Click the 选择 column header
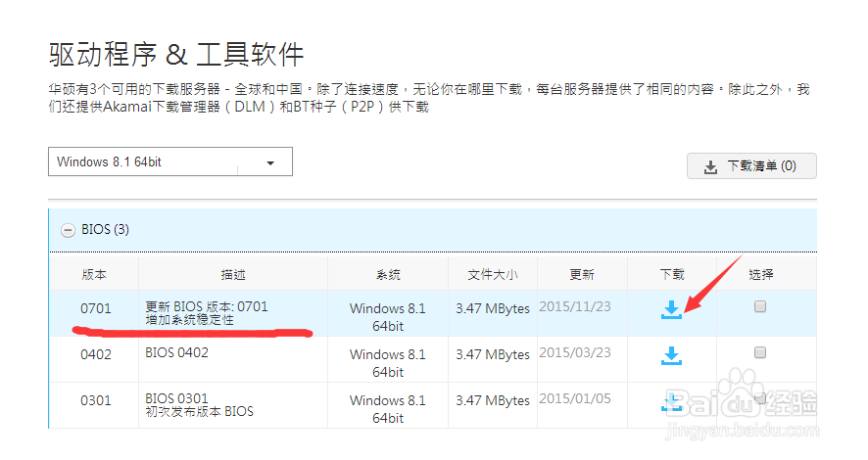 click(x=761, y=274)
